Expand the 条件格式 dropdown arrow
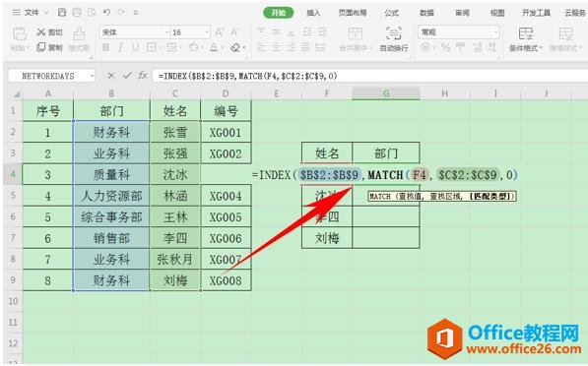Image resolution: width=588 pixels, height=366 pixels. click(541, 48)
